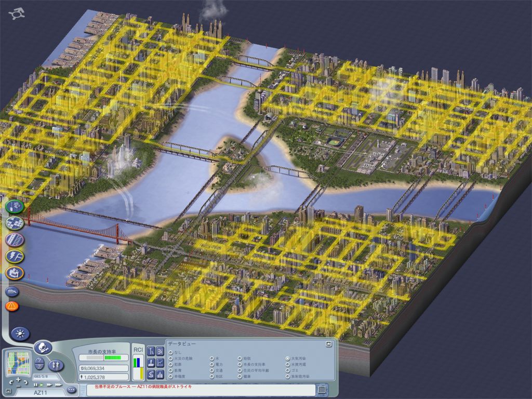Screen dimensions: 532x399
Task: Toggle day and night with sun button
Action: (20, 334)
